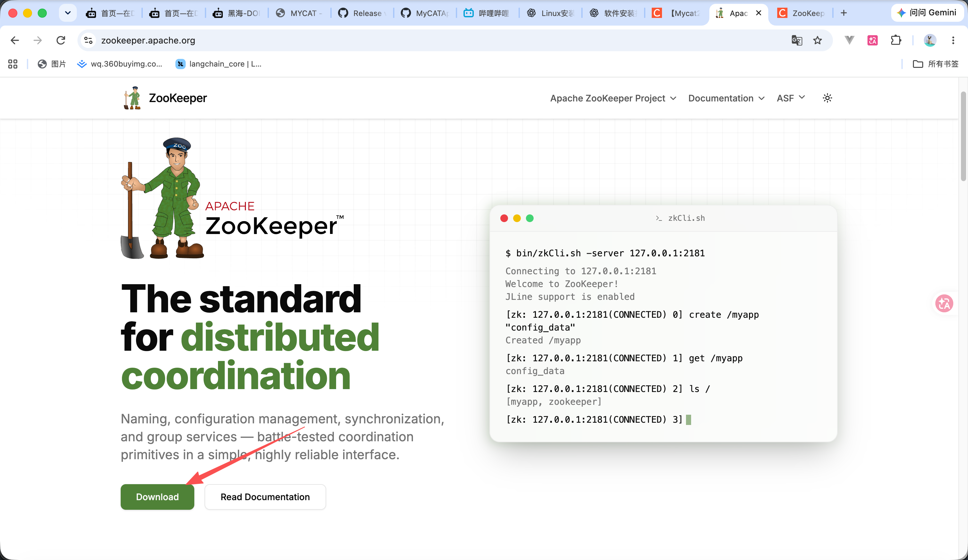Image resolution: width=968 pixels, height=560 pixels.
Task: Bookmark this page with the star icon
Action: 818,40
